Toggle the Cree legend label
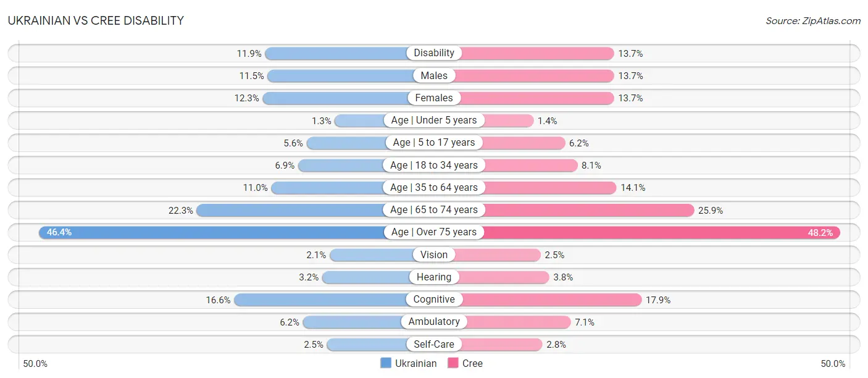The image size is (868, 378). pos(473,363)
